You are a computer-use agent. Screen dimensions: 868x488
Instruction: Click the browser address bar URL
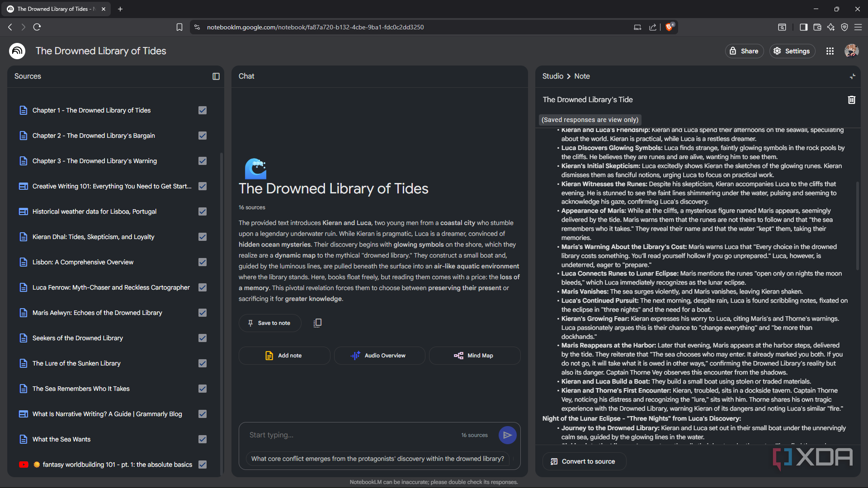(315, 27)
